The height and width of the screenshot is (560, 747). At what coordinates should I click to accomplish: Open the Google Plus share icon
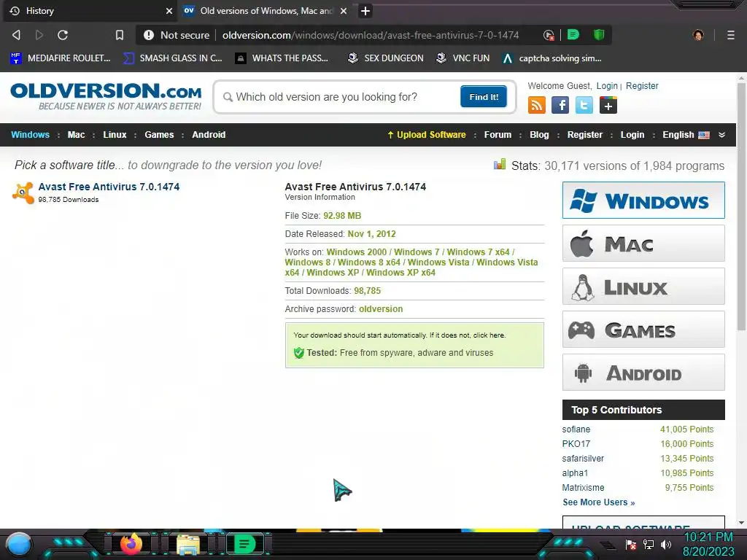(x=608, y=105)
